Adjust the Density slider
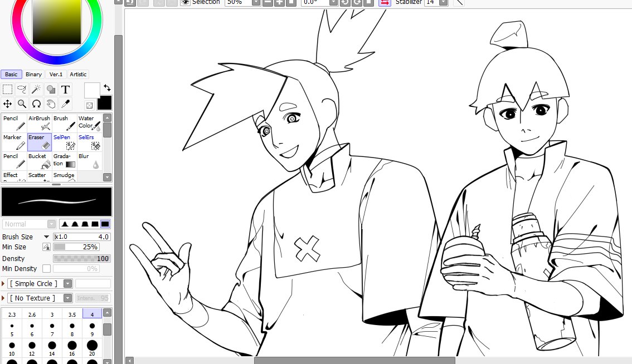Screen dimensions: 632x364 point(82,258)
